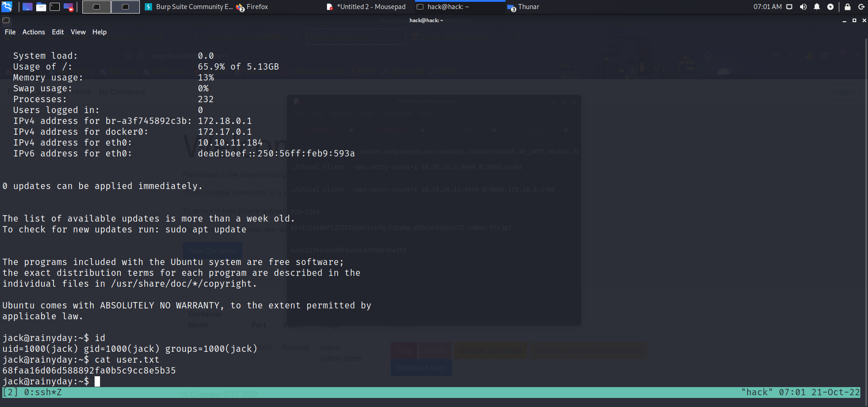The height and width of the screenshot is (407, 868).
Task: Switch to the first workspace
Action: [96, 7]
